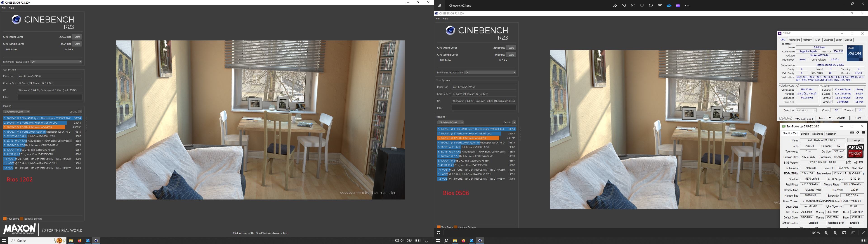Switch to Photos app on the Suche taskbar

point(88,240)
